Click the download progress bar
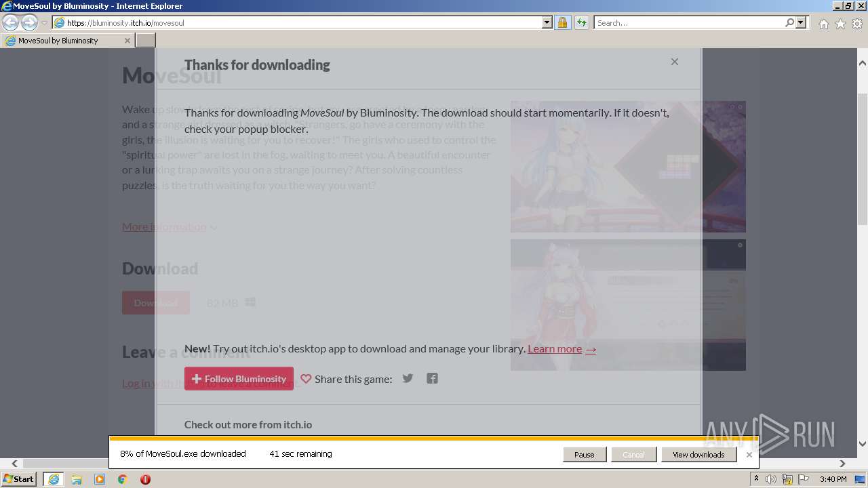The image size is (868, 488). coord(434,439)
